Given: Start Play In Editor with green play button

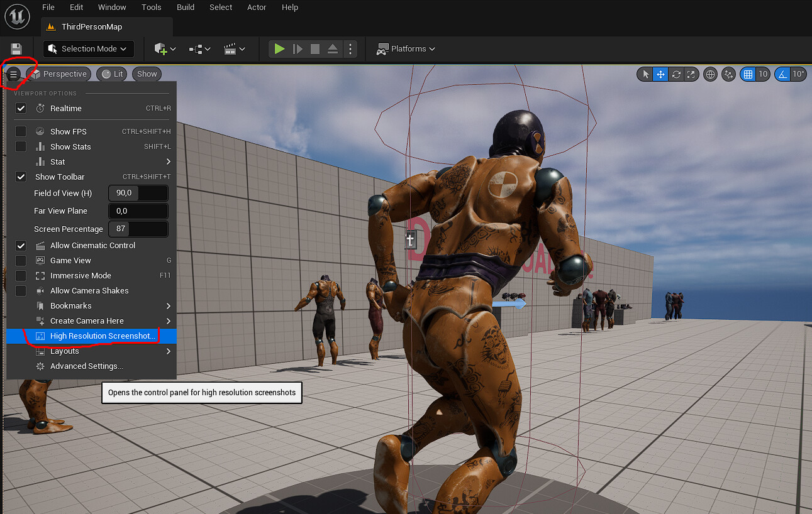Looking at the screenshot, I should [280, 49].
